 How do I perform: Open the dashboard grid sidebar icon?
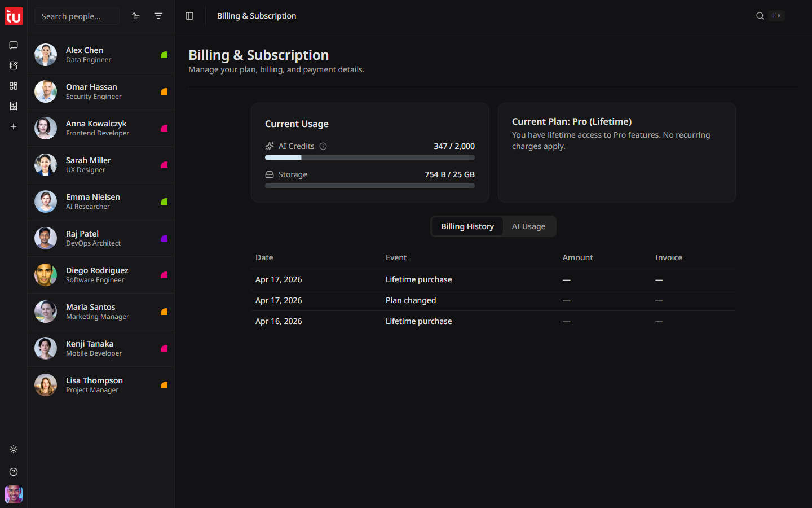click(14, 86)
